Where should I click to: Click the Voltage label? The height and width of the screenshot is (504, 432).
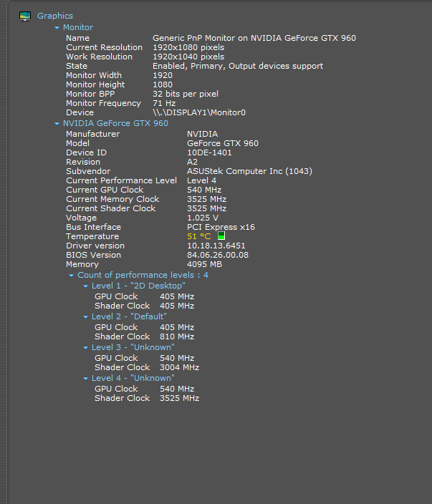(x=81, y=218)
